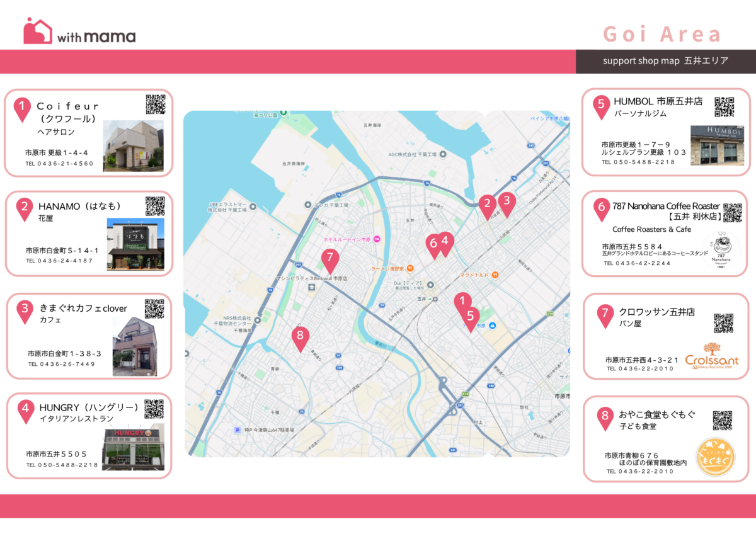Click the Coffee Roasters & Cafe subtitle
The height and width of the screenshot is (534, 756).
coord(651,229)
